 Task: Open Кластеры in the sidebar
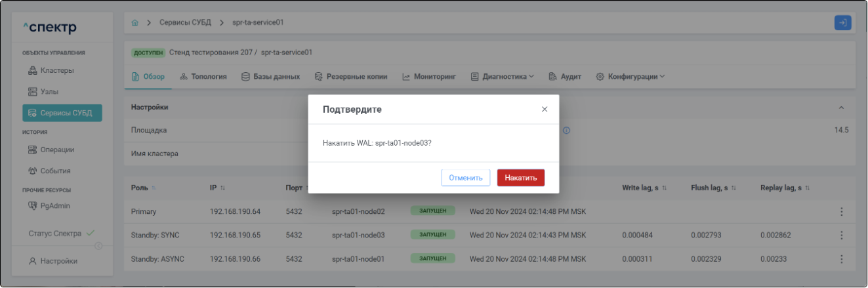(56, 70)
